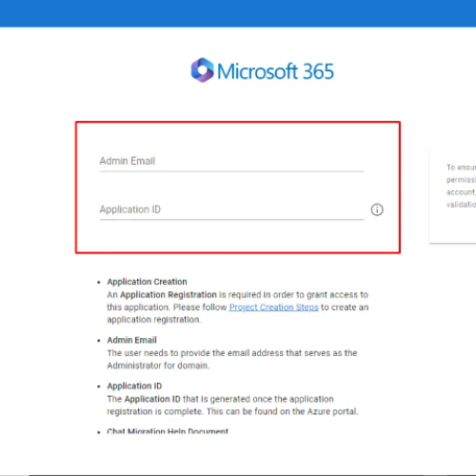Click the Application ID info icon
476x476 pixels.
377,209
